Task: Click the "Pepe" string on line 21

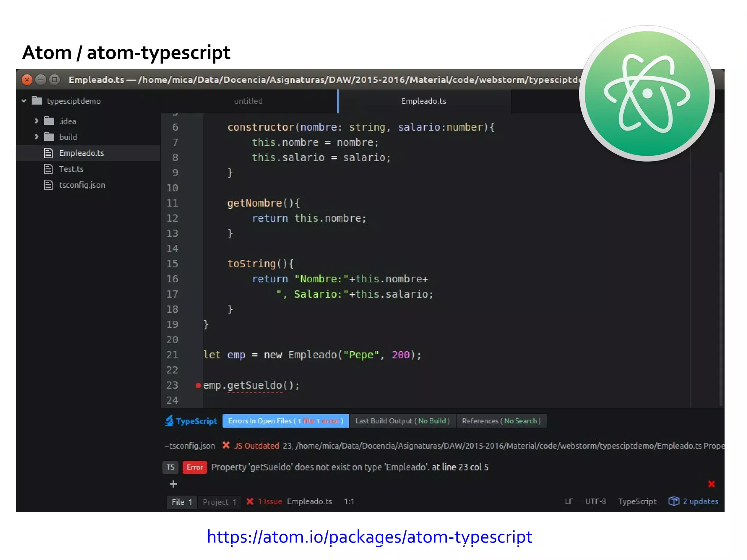Action: coord(361,355)
